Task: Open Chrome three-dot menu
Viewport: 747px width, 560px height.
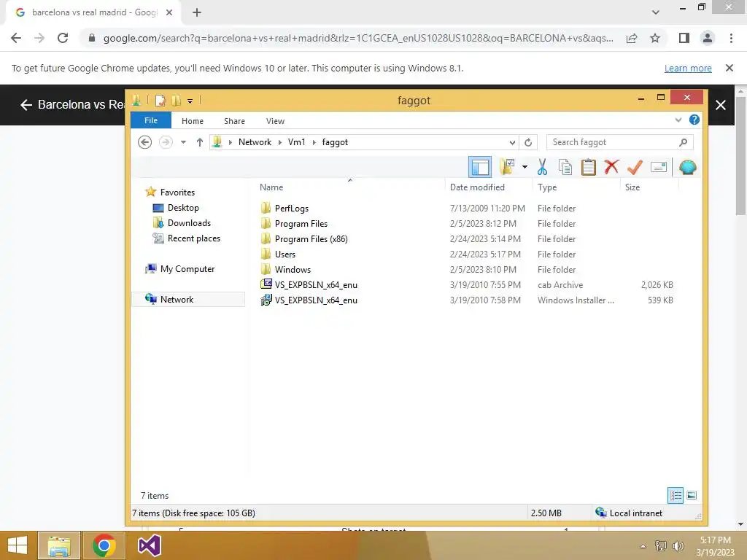Action: [731, 38]
